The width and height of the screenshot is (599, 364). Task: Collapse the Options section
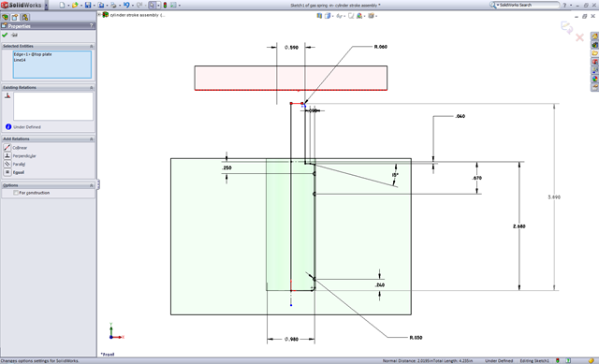tap(92, 185)
